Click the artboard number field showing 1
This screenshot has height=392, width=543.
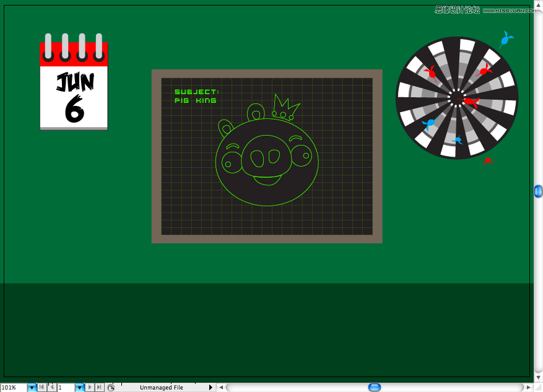[x=66, y=388]
